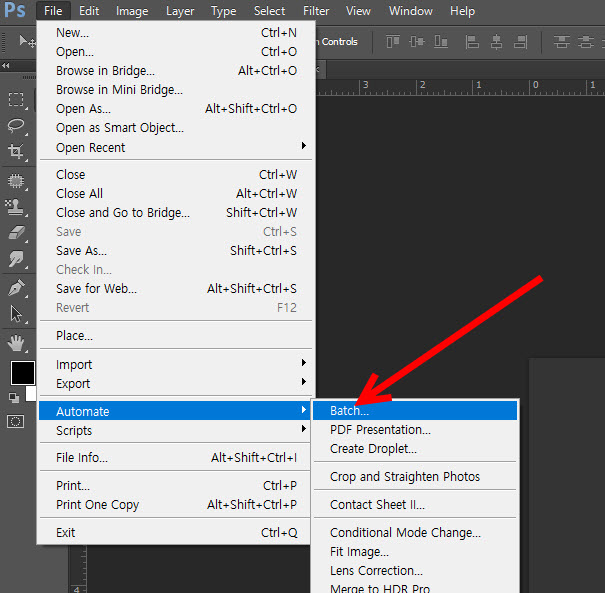Choose Browse in Mini Bridge...

click(x=176, y=90)
